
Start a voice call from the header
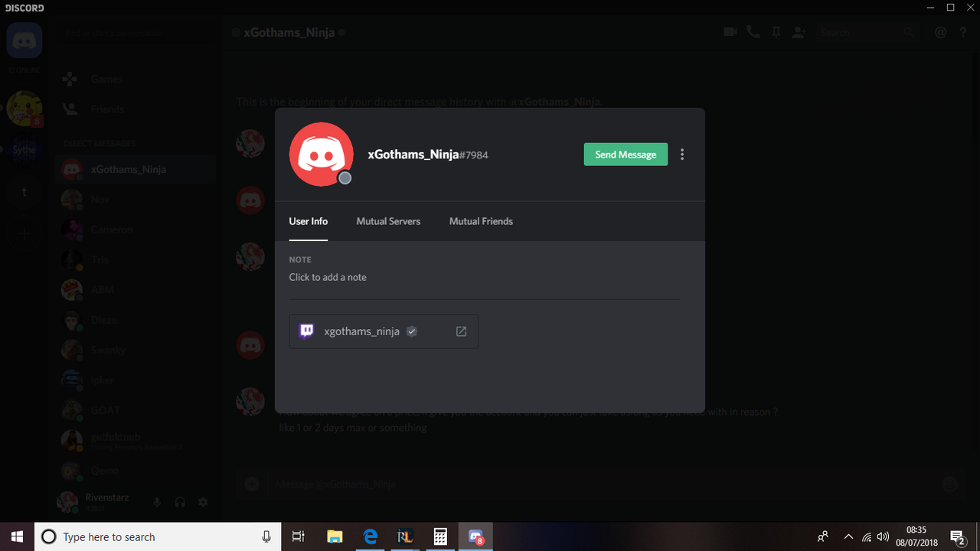[x=753, y=32]
